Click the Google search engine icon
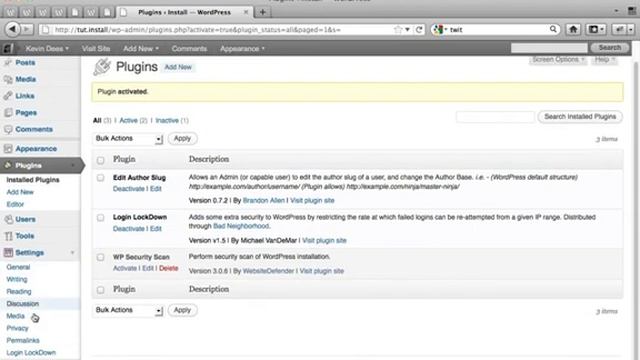The height and width of the screenshot is (360, 640). click(438, 29)
